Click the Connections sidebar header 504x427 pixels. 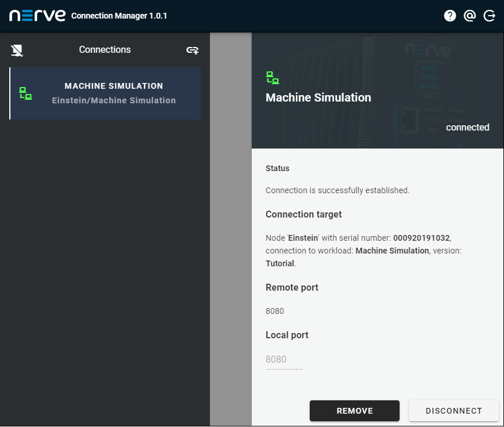tap(105, 50)
